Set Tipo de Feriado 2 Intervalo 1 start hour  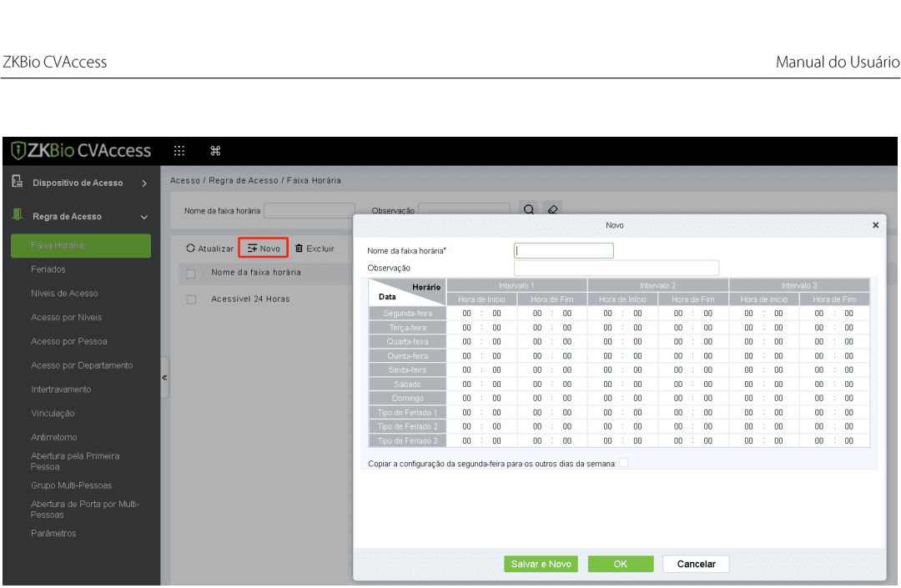(466, 427)
